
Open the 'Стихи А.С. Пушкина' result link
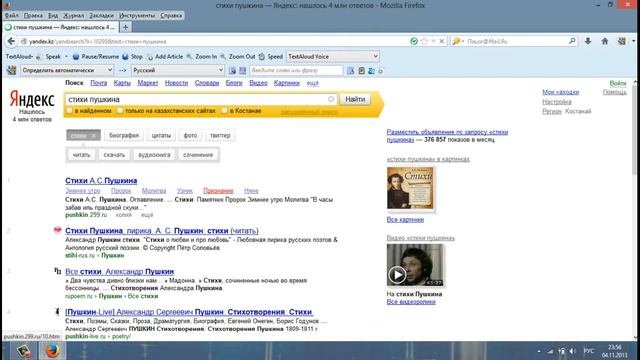101,180
